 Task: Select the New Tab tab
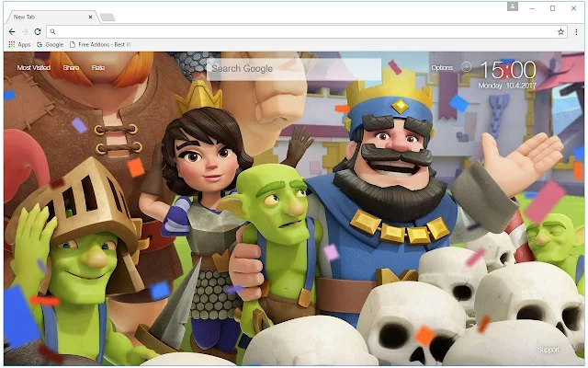(51, 17)
